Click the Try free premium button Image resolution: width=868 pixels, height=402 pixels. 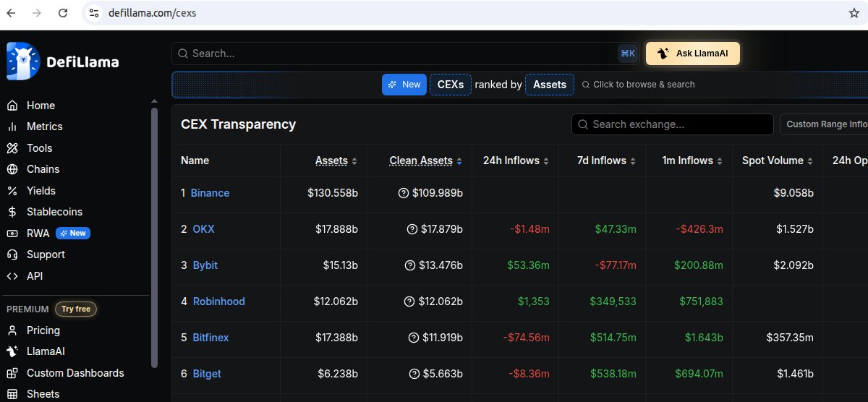76,309
